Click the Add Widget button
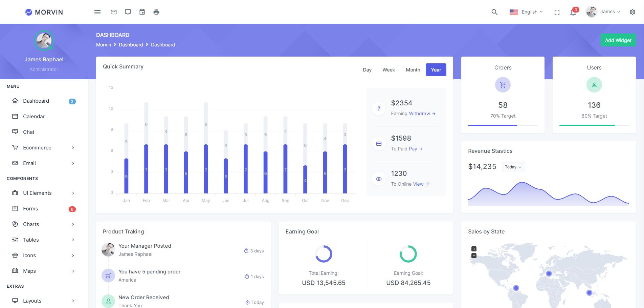Image resolution: width=644 pixels, height=308 pixels. click(x=618, y=40)
